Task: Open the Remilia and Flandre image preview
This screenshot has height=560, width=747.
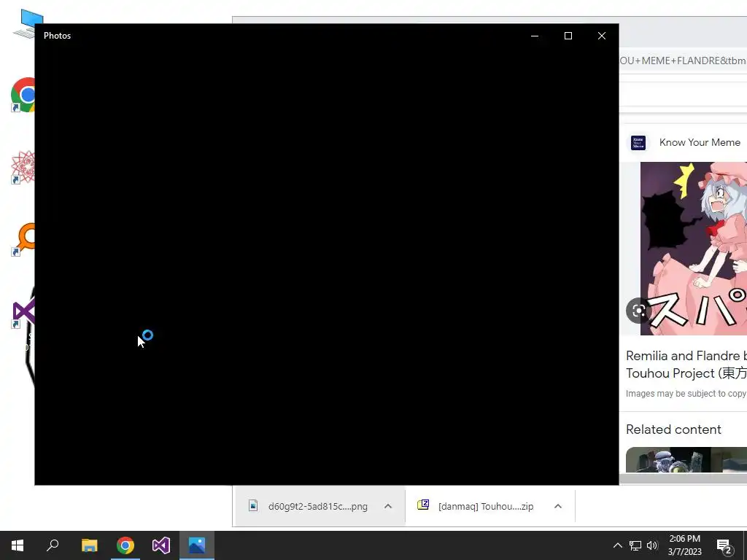Action: tap(694, 249)
